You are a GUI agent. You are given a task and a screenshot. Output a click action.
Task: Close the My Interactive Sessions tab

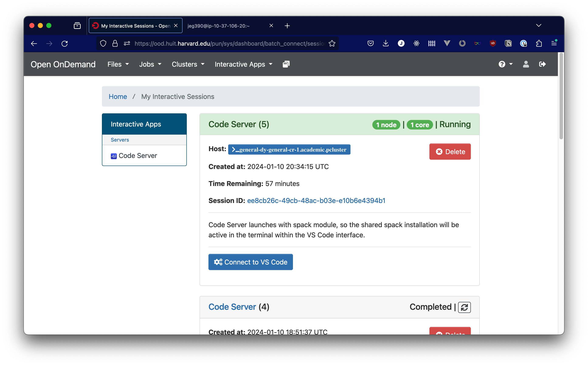tap(176, 25)
